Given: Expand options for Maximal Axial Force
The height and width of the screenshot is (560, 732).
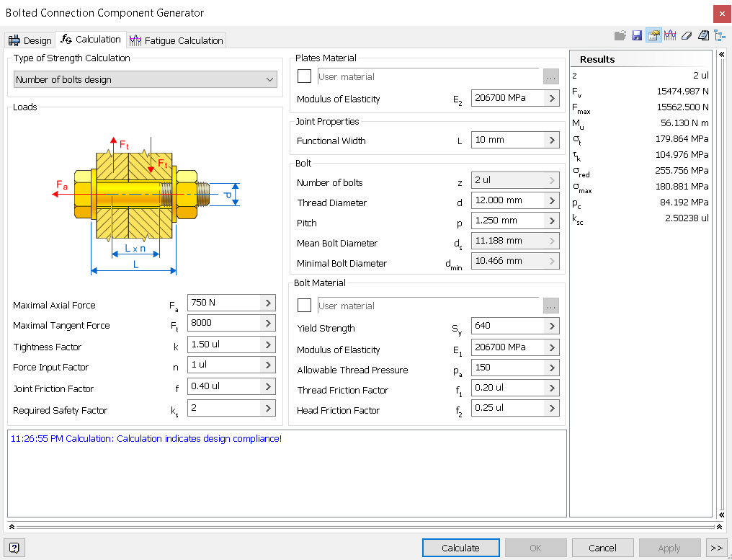Looking at the screenshot, I should coord(268,303).
